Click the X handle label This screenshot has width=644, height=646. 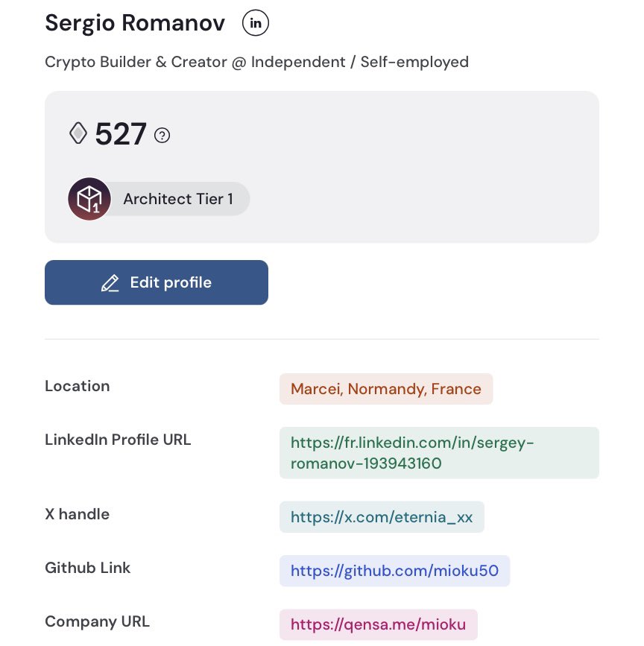[x=77, y=514]
